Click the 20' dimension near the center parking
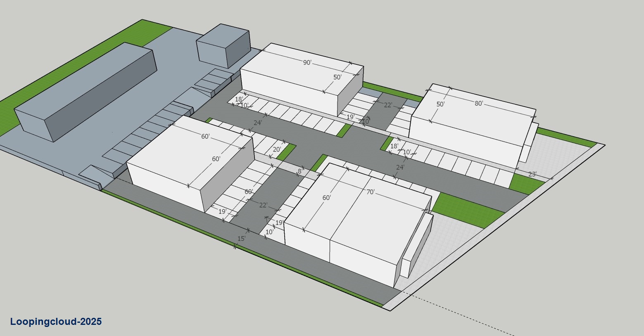644x336 pixels. (x=277, y=149)
